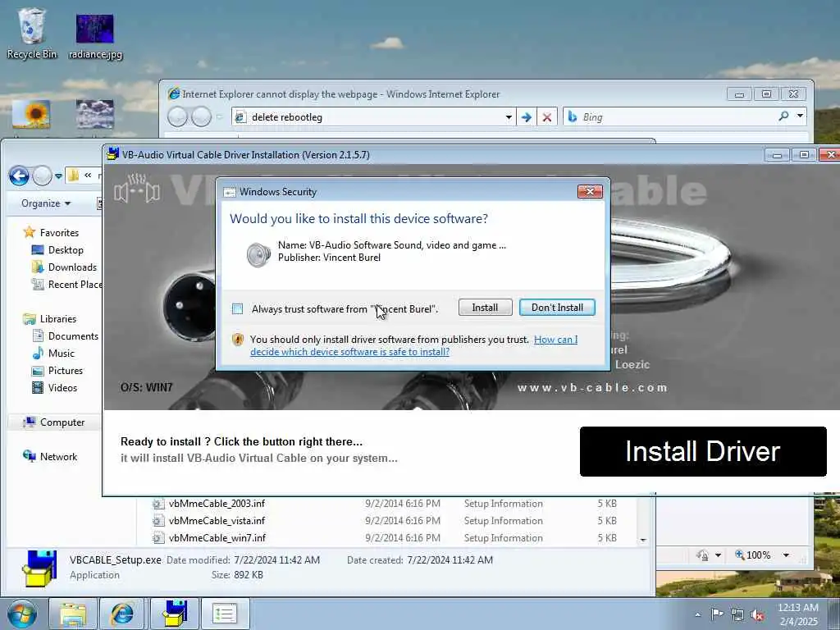Image resolution: width=840 pixels, height=630 pixels.
Task: Open Recycle Bin on desktop
Action: coord(32,33)
